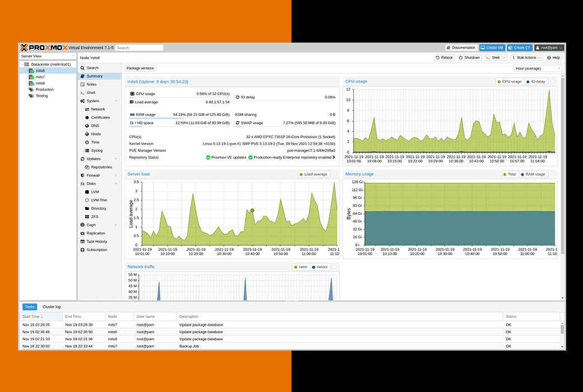Click the Package versions button
Image resolution: width=583 pixels, height=392 pixels.
(x=140, y=68)
